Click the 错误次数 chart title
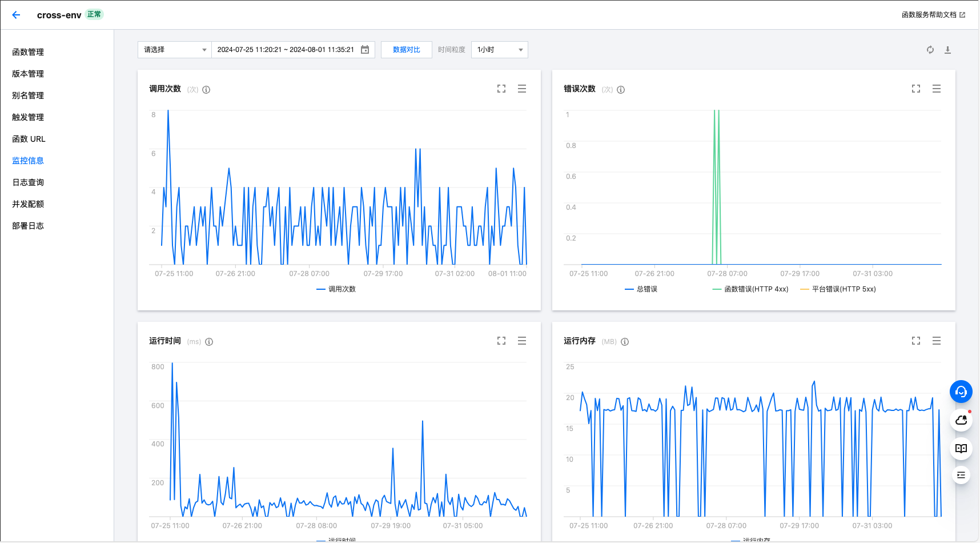This screenshot has width=980, height=543. coord(580,89)
